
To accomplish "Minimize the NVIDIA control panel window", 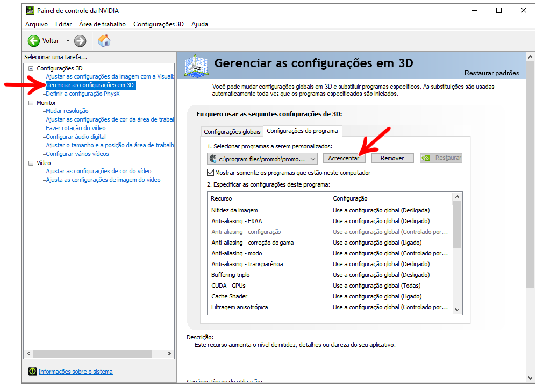I will pyautogui.click(x=474, y=10).
